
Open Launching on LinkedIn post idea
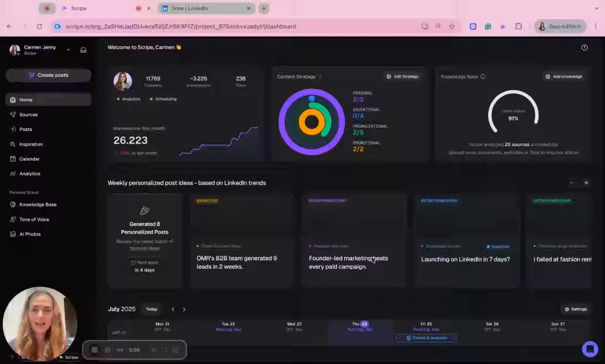point(466,241)
